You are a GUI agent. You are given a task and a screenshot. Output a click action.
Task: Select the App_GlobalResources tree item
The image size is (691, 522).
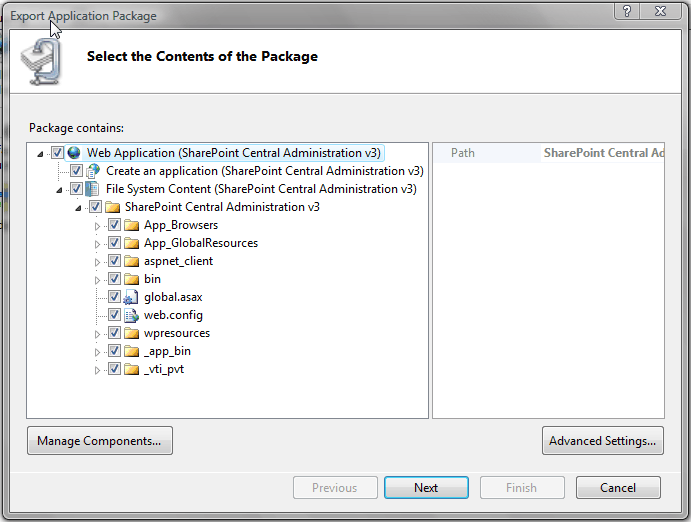(201, 243)
